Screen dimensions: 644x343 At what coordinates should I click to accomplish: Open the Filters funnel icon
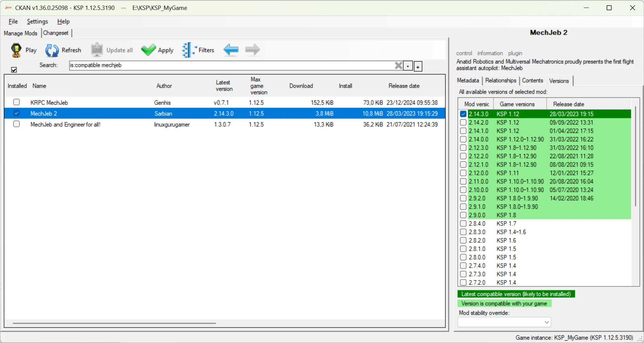coord(189,50)
